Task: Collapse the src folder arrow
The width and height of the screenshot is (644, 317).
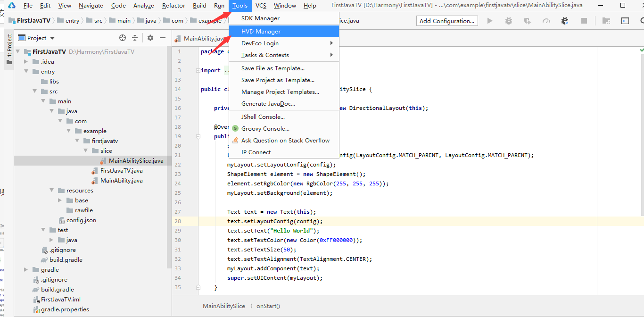Action: 34,92
